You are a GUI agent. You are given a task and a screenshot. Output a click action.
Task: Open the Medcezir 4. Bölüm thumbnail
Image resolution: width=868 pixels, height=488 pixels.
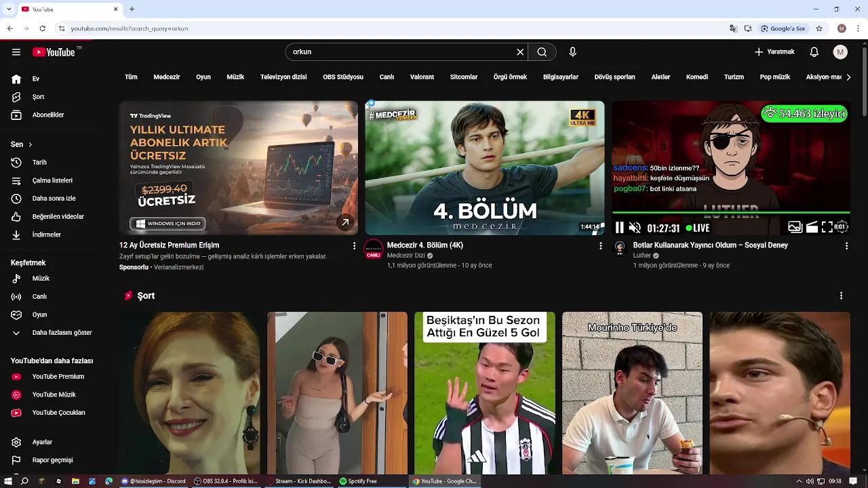point(485,168)
